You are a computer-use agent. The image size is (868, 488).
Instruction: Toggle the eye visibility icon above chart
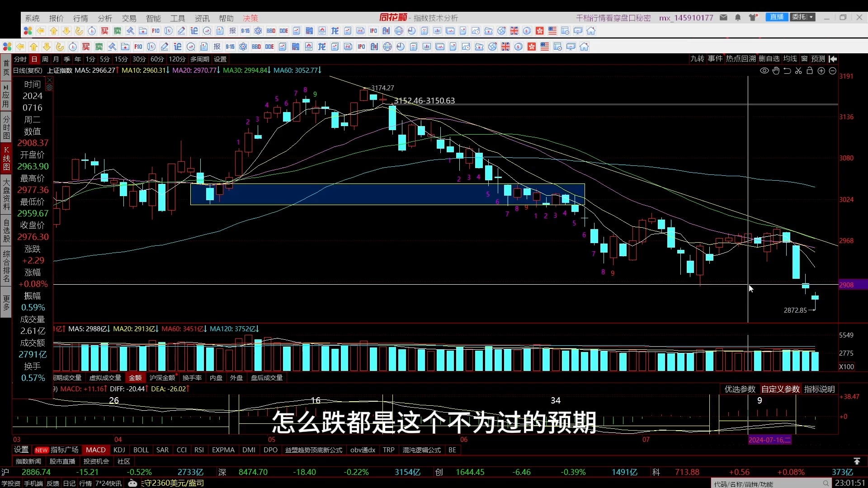[x=764, y=70]
